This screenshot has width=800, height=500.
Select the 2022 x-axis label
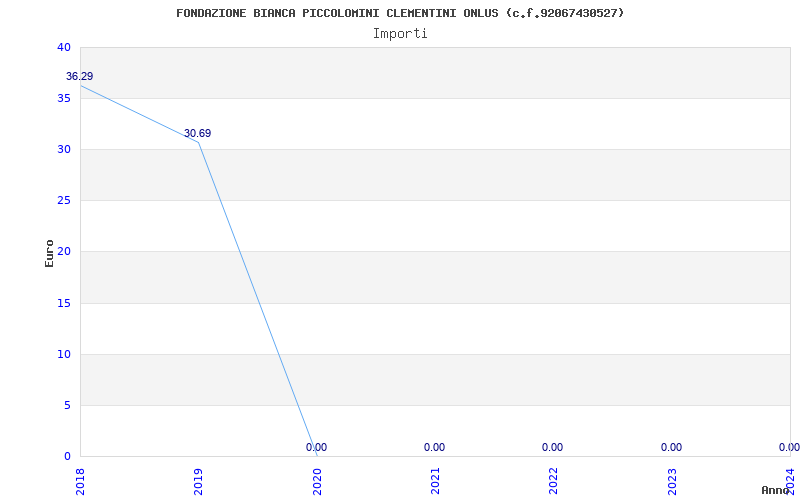click(554, 482)
